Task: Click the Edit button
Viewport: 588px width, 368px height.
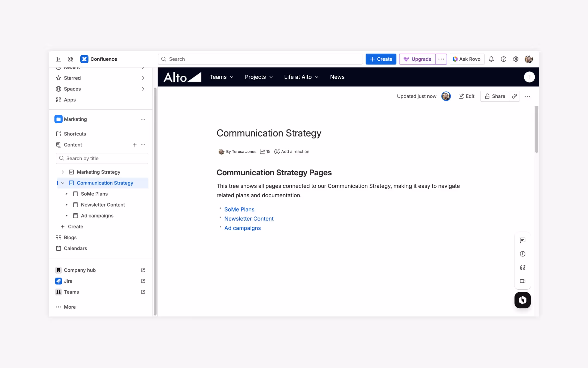Action: [x=466, y=96]
